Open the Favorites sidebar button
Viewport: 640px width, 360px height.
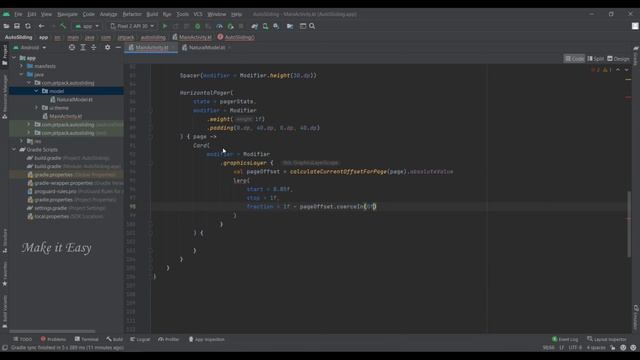4,274
